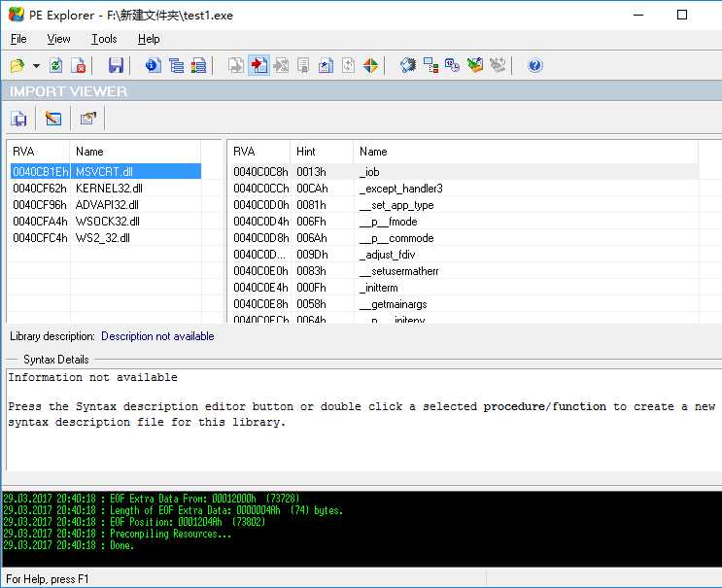The height and width of the screenshot is (588, 722).
Task: Open help with the blue question mark icon
Action: pyautogui.click(x=535, y=65)
